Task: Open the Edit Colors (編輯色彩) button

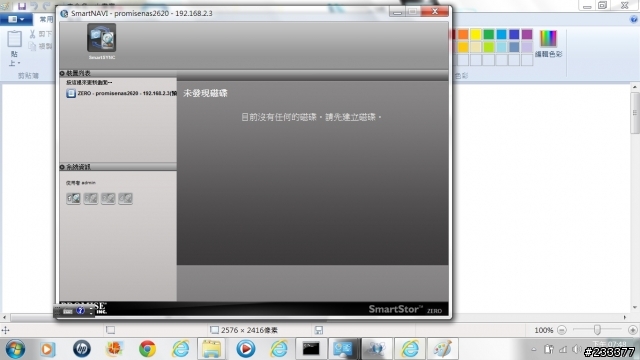Action: pyautogui.click(x=548, y=44)
